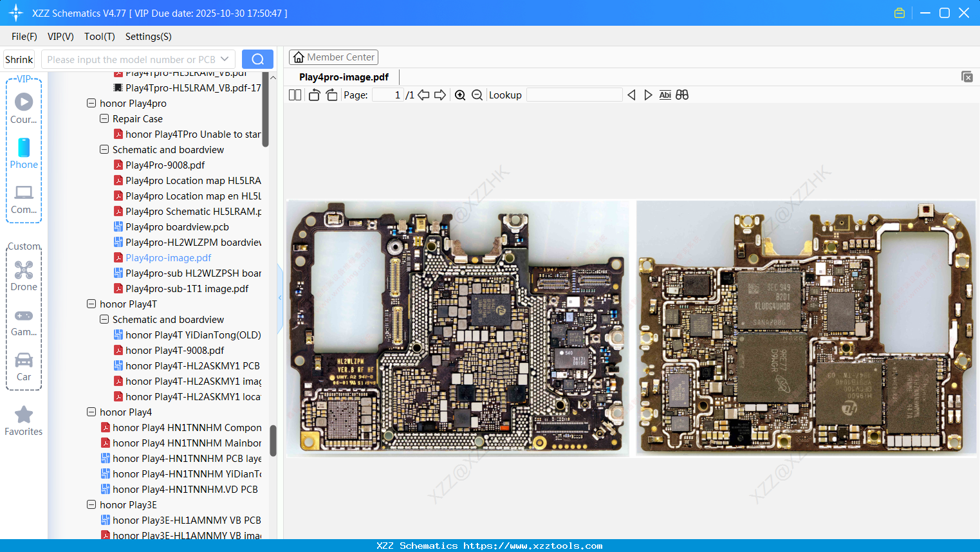Collapse the honor Play4T tree node
The image size is (980, 552).
pos(91,304)
